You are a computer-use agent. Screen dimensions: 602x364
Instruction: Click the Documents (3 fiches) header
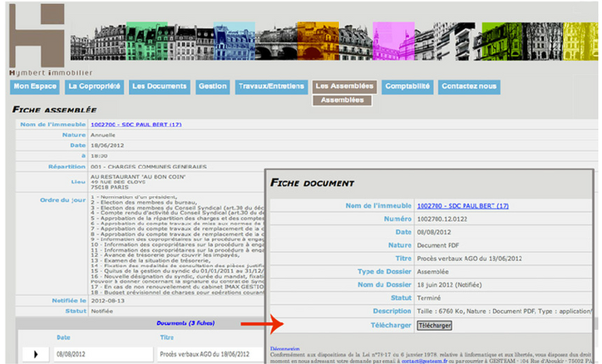(185, 323)
